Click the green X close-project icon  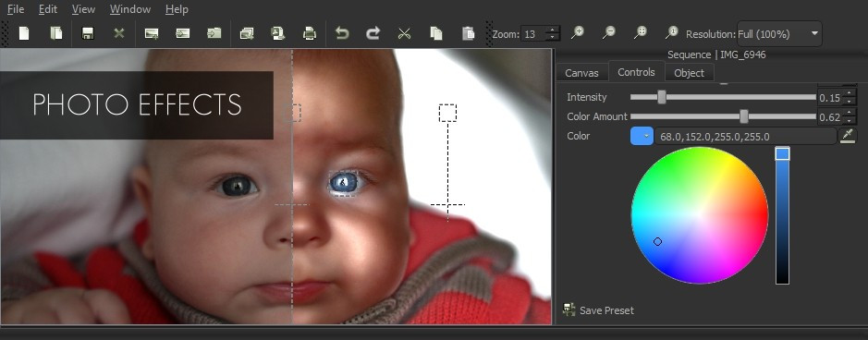pos(119,34)
